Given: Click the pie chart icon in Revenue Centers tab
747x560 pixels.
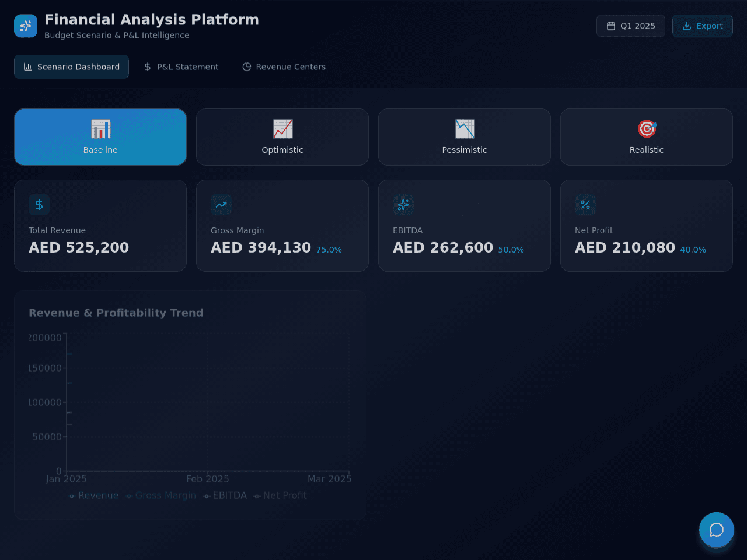Looking at the screenshot, I should tap(247, 67).
